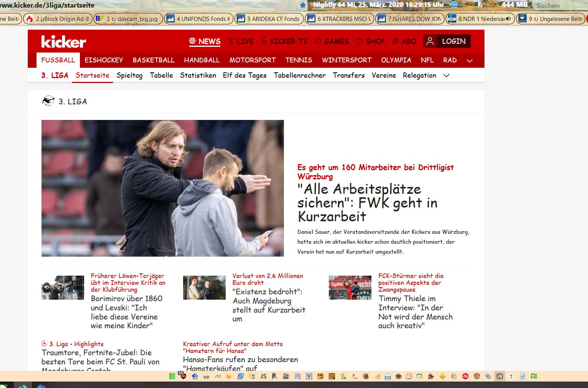
Task: Click the puzzle piece add-ons icon
Action: [x=431, y=376]
